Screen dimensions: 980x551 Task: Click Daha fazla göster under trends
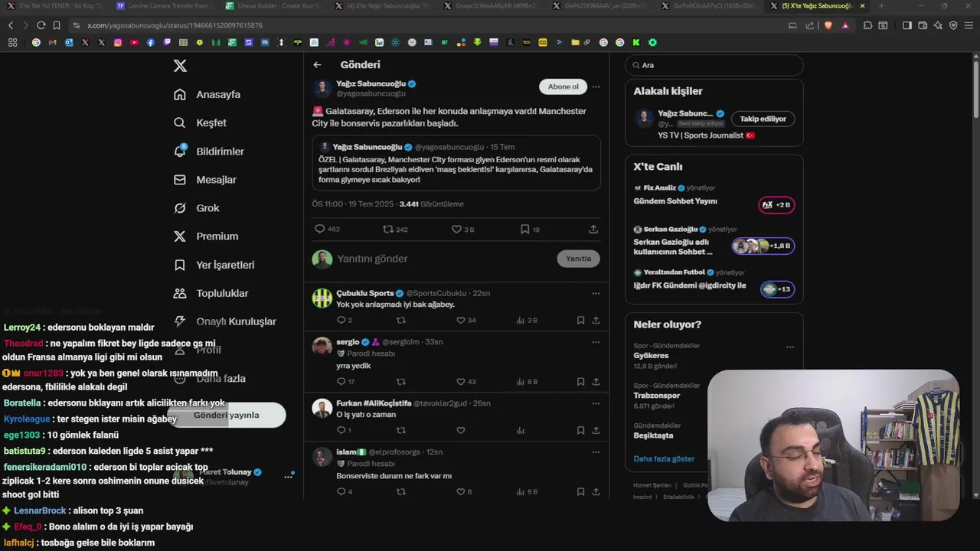click(664, 458)
